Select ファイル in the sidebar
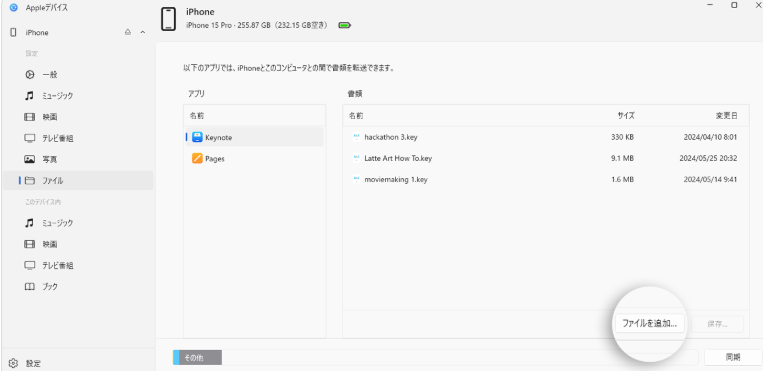This screenshot has height=371, width=763. [78, 181]
